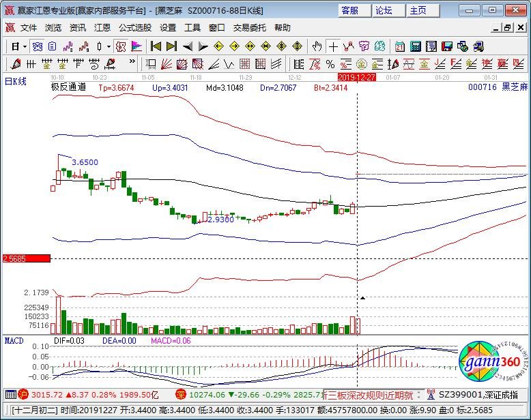Open the calendar 21 icon
531x420 pixels.
(399, 46)
